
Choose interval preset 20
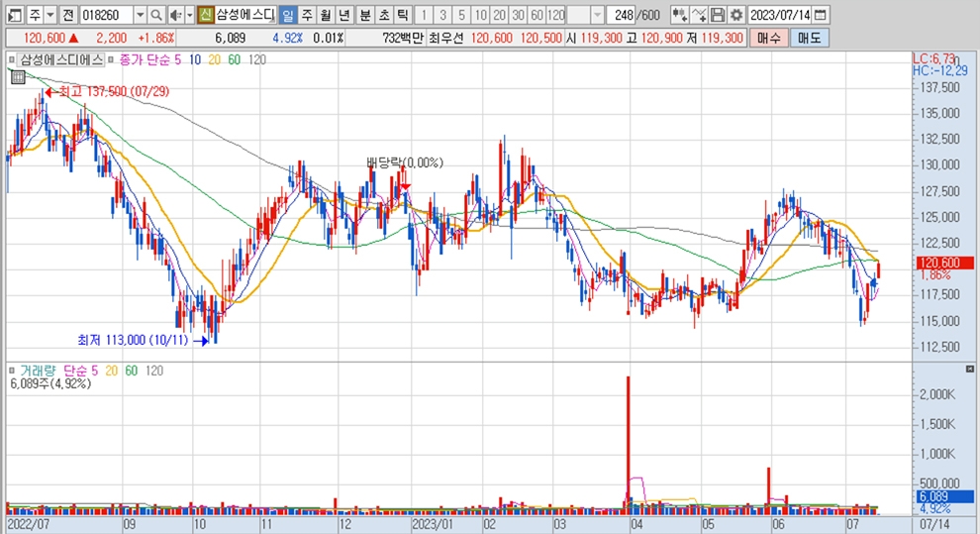499,15
